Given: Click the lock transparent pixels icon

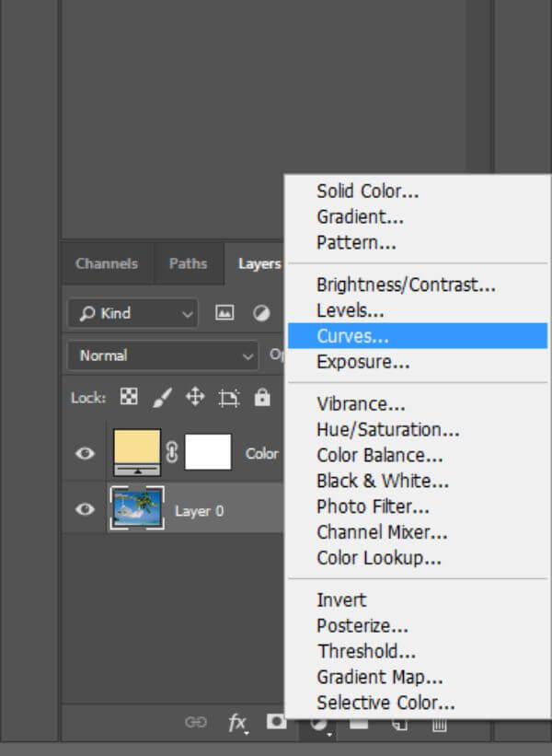Looking at the screenshot, I should (x=129, y=397).
